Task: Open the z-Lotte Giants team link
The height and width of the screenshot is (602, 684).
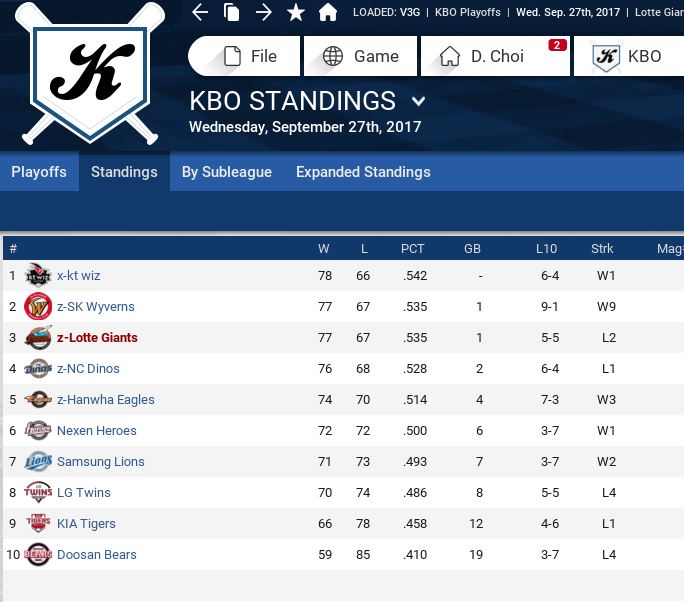Action: click(97, 338)
